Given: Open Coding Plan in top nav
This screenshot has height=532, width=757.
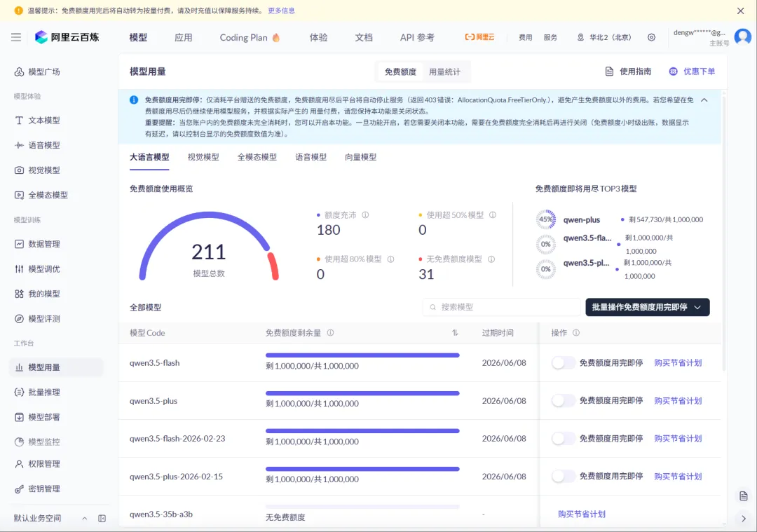Looking at the screenshot, I should pyautogui.click(x=250, y=37).
